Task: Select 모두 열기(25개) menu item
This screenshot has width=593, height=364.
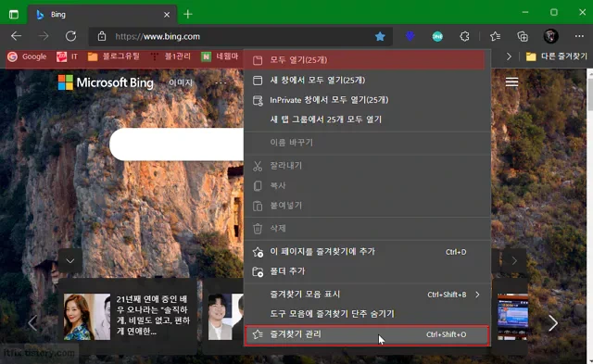Action: coord(364,60)
